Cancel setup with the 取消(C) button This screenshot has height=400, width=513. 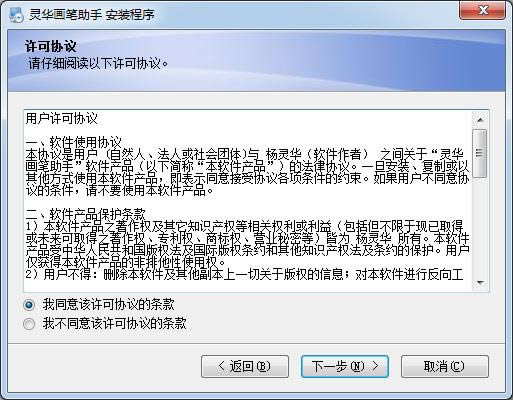(445, 366)
